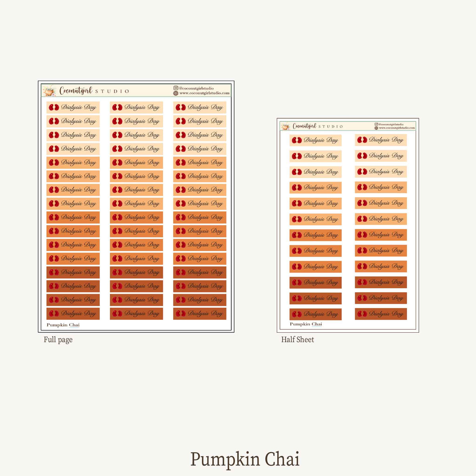
Task: Click the globe icon on the Half Sheet header
Action: tap(376, 128)
